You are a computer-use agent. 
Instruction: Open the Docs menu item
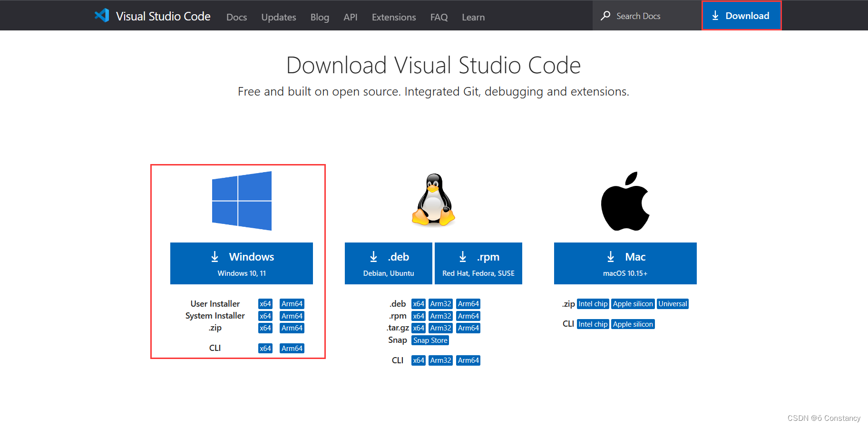coord(236,17)
